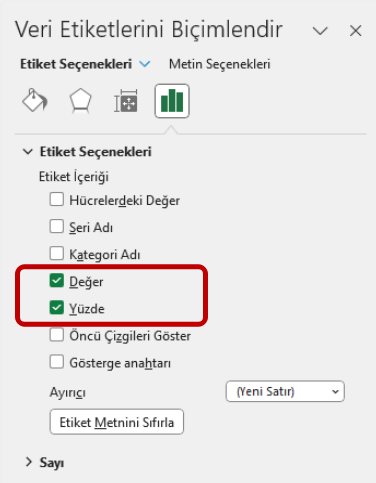Open the Fill & Line paint bucket tab
Screen dimensions: 376x483
tap(35, 100)
